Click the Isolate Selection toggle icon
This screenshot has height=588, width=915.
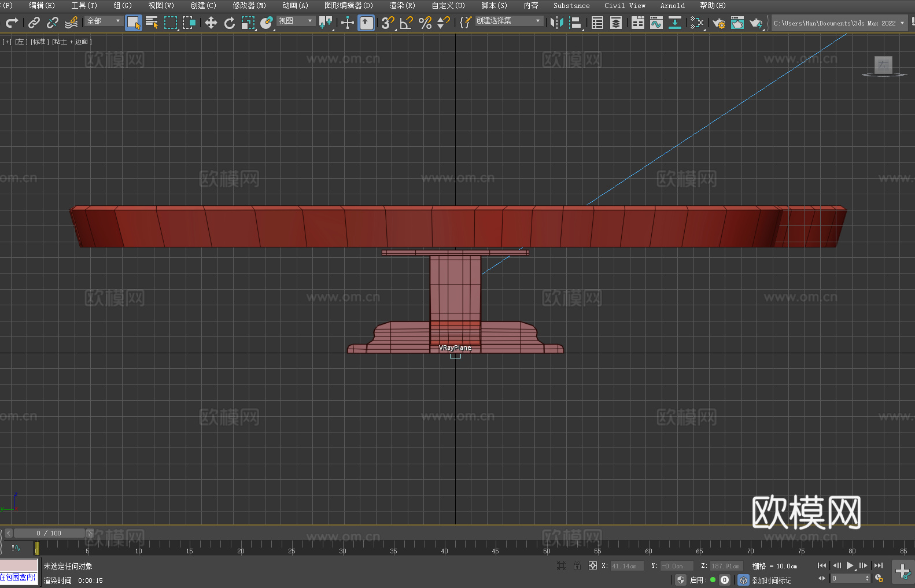562,565
